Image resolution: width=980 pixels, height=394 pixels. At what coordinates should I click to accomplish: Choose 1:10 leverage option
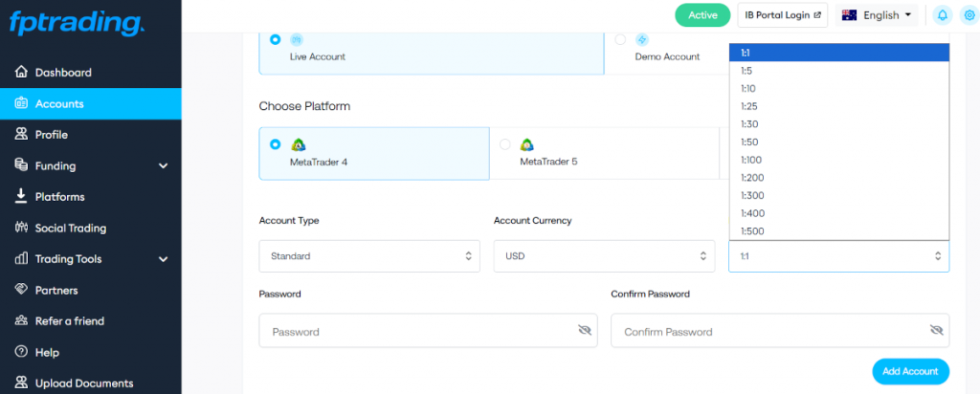(x=838, y=89)
